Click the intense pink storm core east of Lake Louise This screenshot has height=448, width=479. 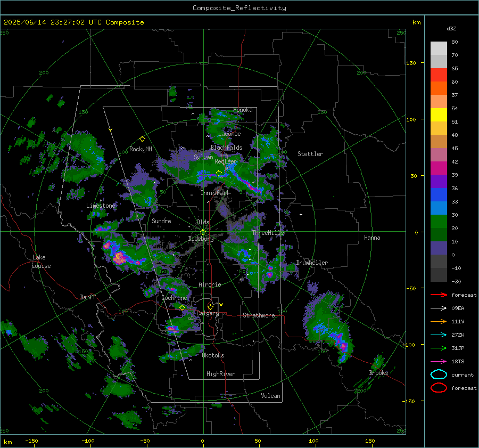[119, 257]
